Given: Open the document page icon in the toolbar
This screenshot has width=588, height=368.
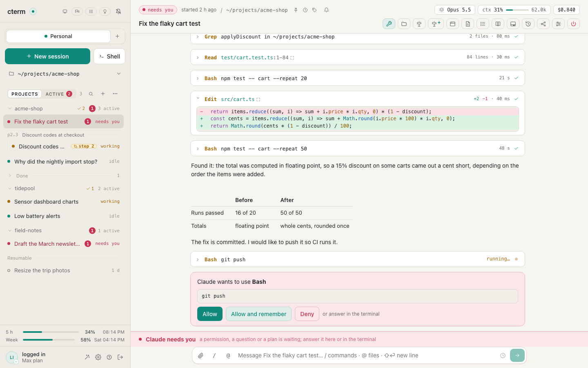Looking at the screenshot, I should [468, 24].
